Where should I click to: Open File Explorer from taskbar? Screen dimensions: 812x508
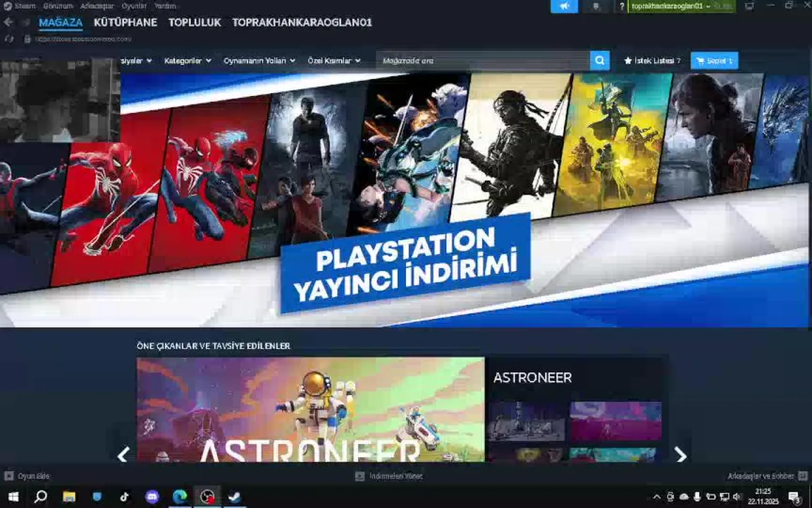pos(69,497)
